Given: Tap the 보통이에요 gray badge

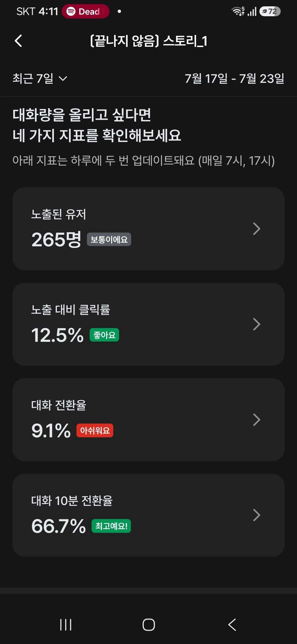Looking at the screenshot, I should (109, 239).
